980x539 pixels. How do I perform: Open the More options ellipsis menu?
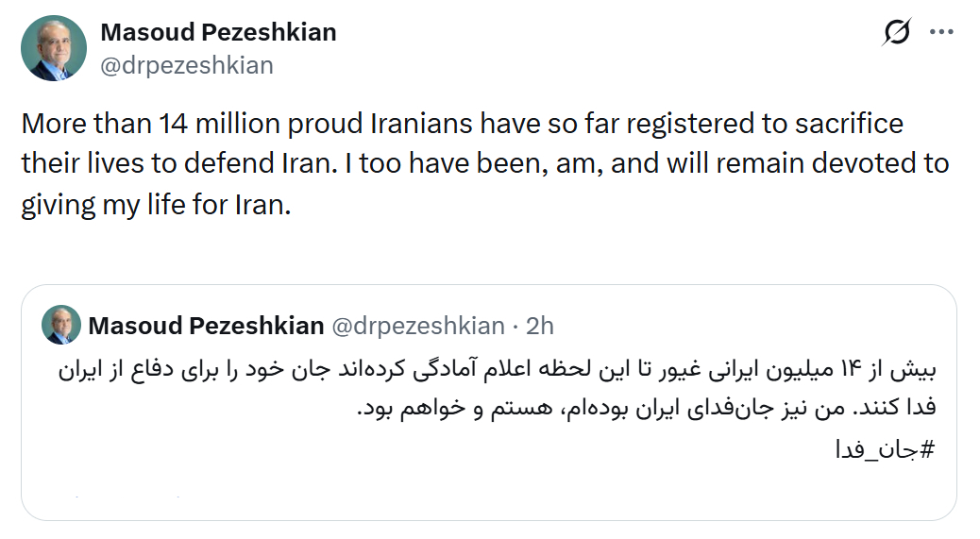point(942,33)
